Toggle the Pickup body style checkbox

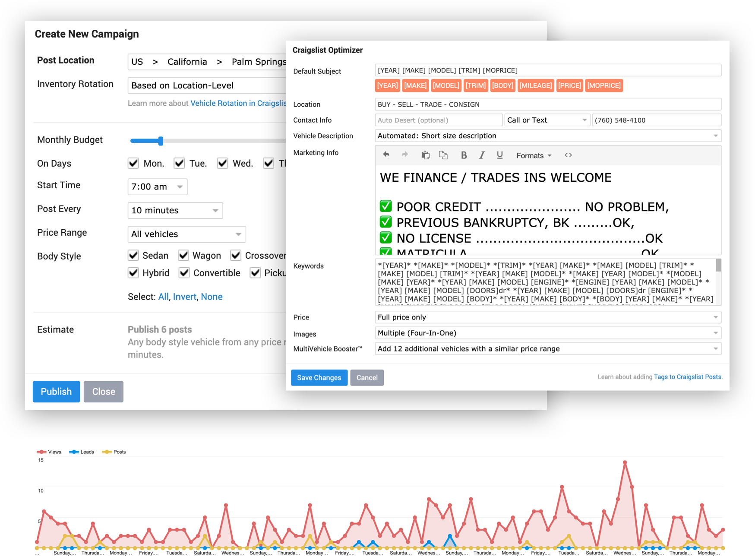tap(255, 272)
